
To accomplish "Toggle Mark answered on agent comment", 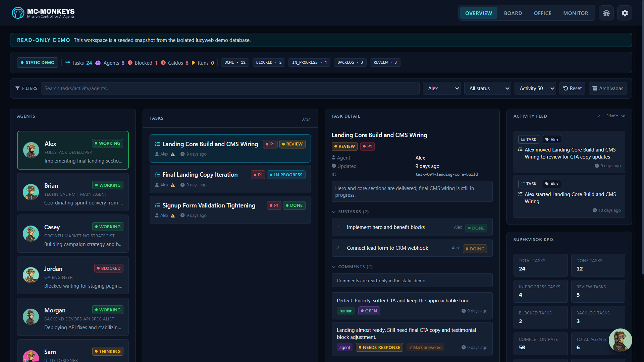I will coord(425,348).
